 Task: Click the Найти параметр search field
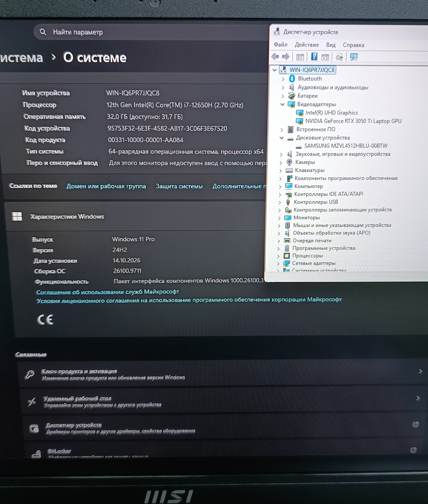tap(152, 32)
